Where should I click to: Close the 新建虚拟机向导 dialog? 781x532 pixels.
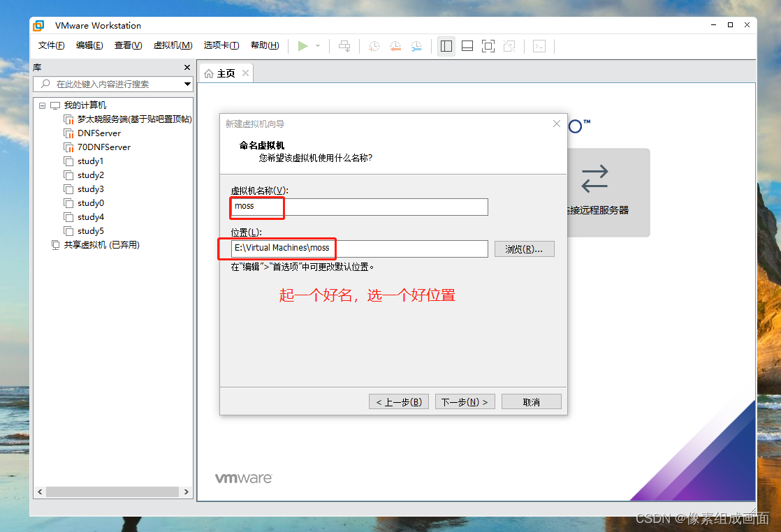click(556, 124)
